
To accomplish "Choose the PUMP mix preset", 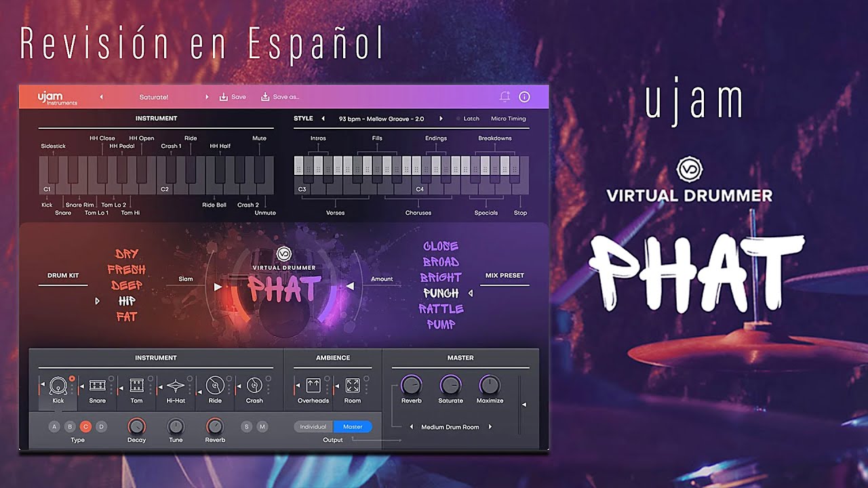I will [441, 325].
